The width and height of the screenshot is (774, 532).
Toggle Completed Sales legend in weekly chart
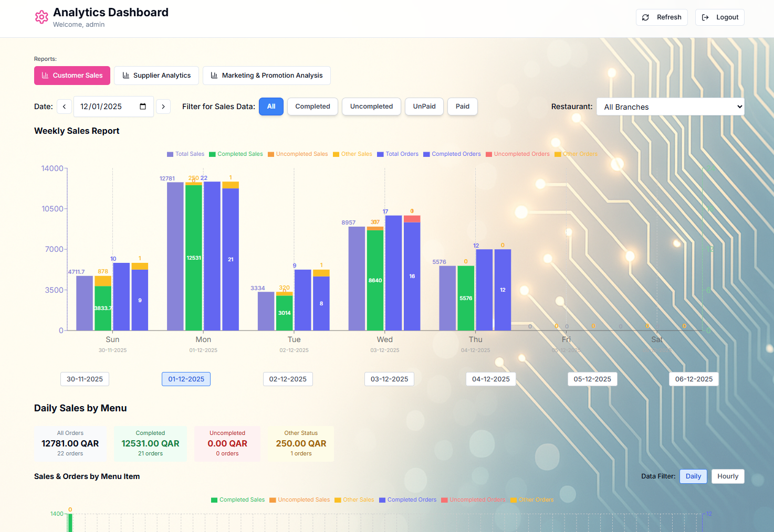[236, 154]
